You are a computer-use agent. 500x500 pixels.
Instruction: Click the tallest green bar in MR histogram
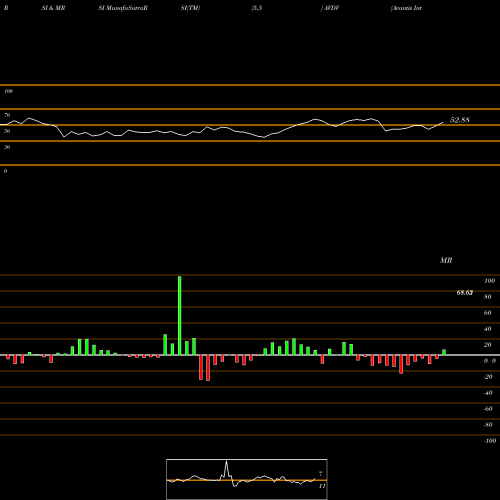coord(180,316)
